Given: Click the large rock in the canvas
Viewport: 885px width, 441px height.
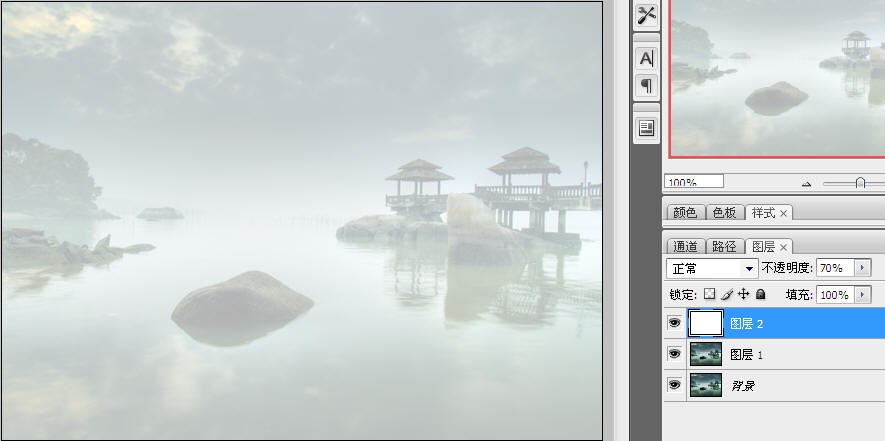Looking at the screenshot, I should coord(242,307).
